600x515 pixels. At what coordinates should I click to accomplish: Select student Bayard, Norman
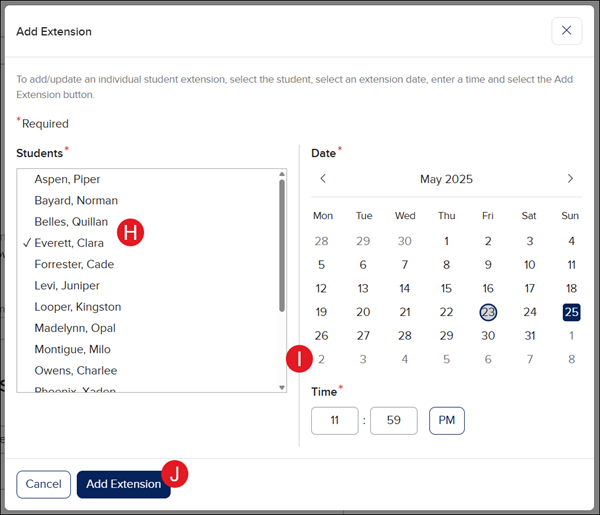pos(75,201)
